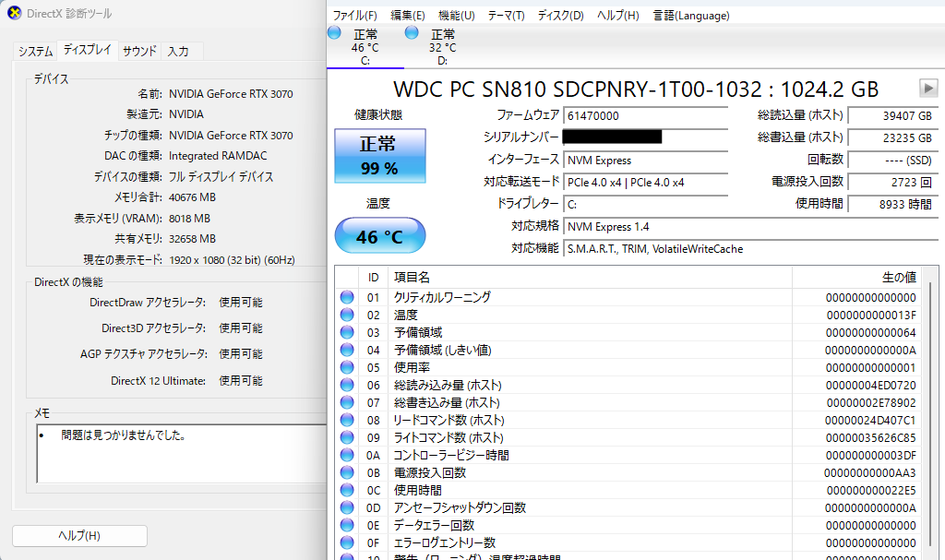This screenshot has width=945, height=560.
Task: Click the drive title WDC PC SN810 text
Action: coord(636,89)
